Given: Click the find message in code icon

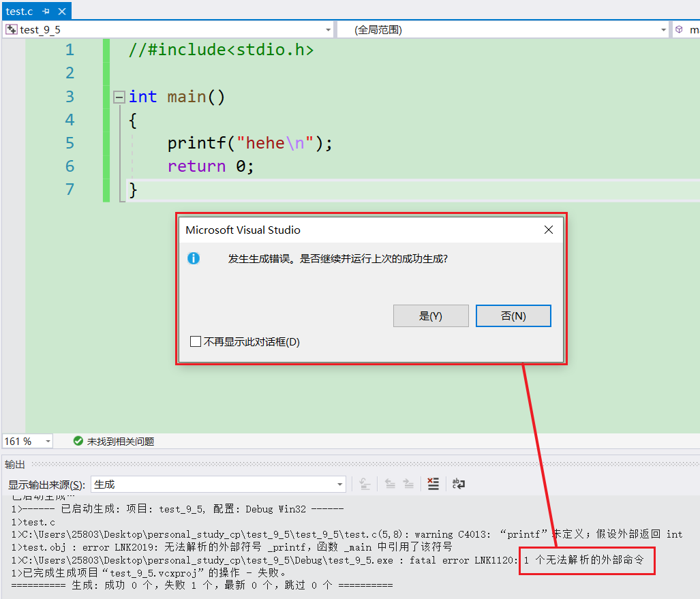Looking at the screenshot, I should [x=365, y=484].
